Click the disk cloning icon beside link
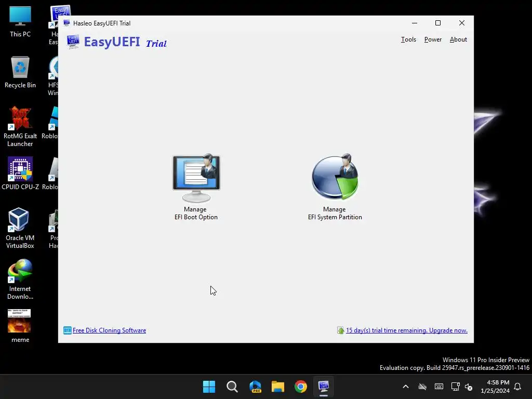 click(x=67, y=330)
